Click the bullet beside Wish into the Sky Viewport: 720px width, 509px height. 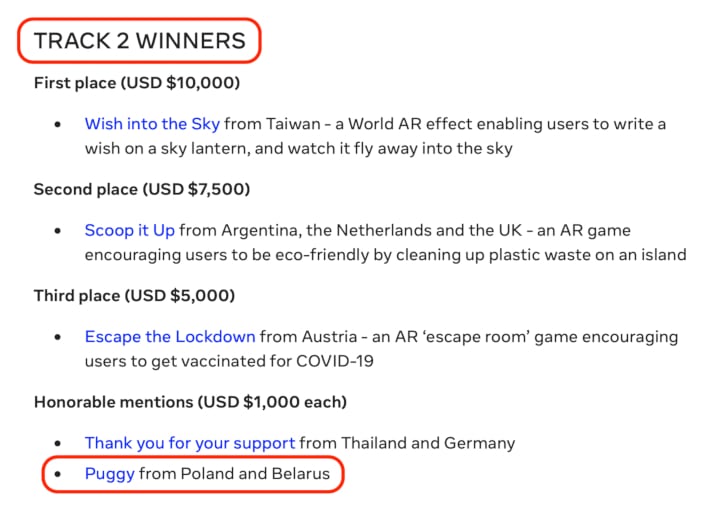tap(59, 124)
